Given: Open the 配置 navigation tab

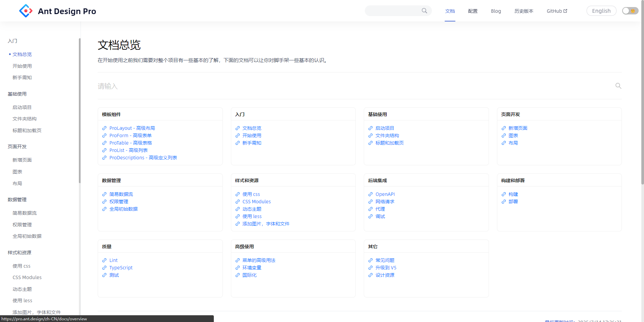Looking at the screenshot, I should tap(473, 11).
